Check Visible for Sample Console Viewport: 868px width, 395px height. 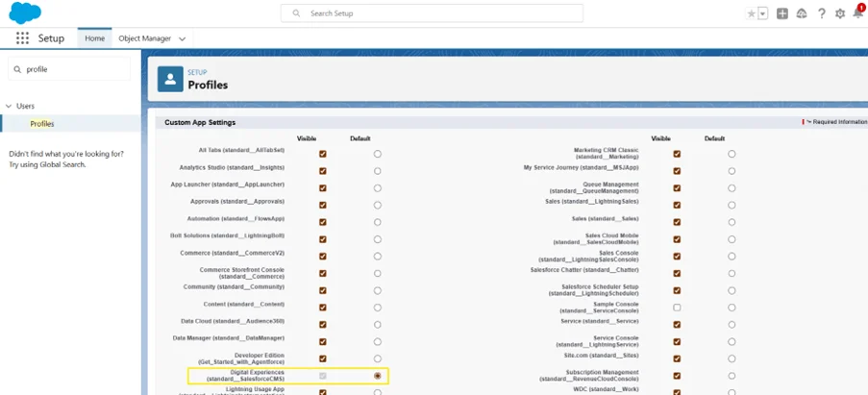pyautogui.click(x=677, y=308)
